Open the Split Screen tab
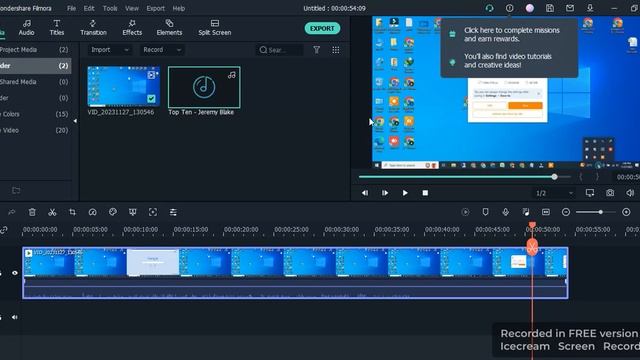 (x=215, y=27)
